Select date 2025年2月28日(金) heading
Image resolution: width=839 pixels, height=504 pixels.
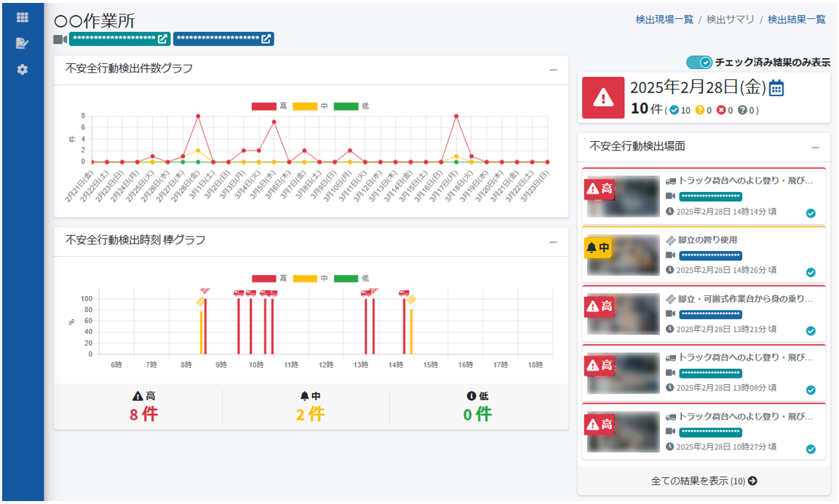(x=698, y=87)
